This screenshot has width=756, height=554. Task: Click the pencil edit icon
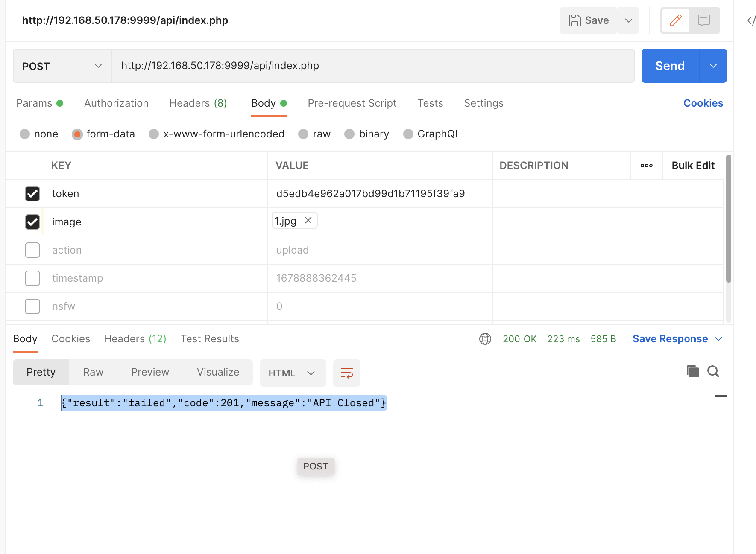tap(675, 20)
